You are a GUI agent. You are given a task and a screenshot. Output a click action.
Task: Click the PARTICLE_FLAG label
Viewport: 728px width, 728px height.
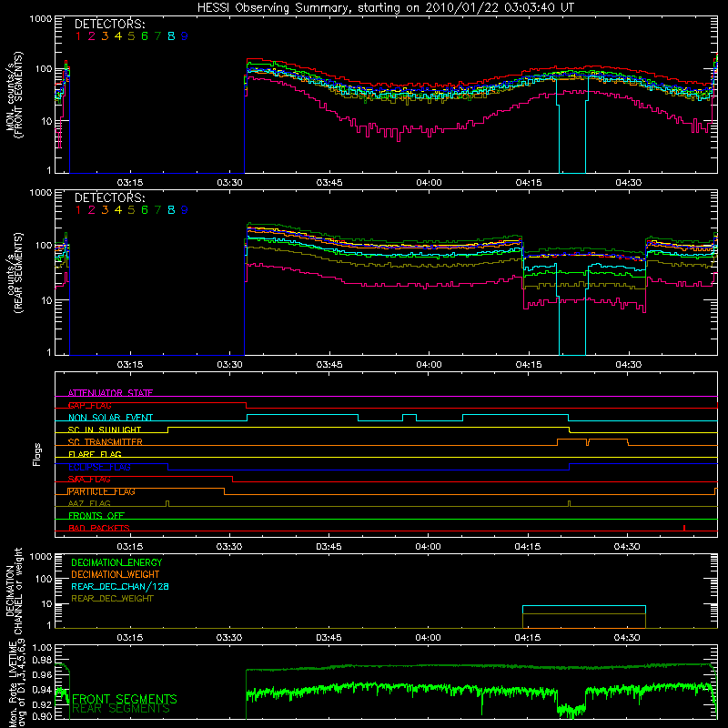click(x=102, y=491)
